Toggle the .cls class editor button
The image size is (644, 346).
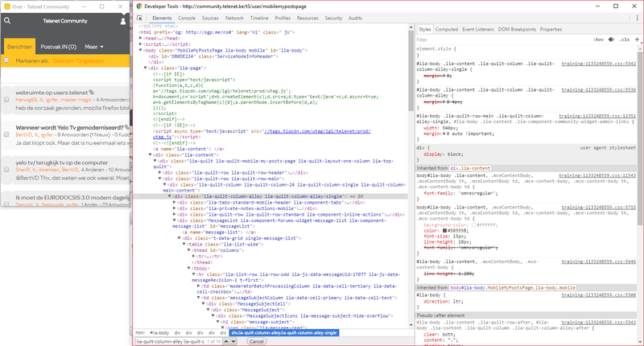625,39
